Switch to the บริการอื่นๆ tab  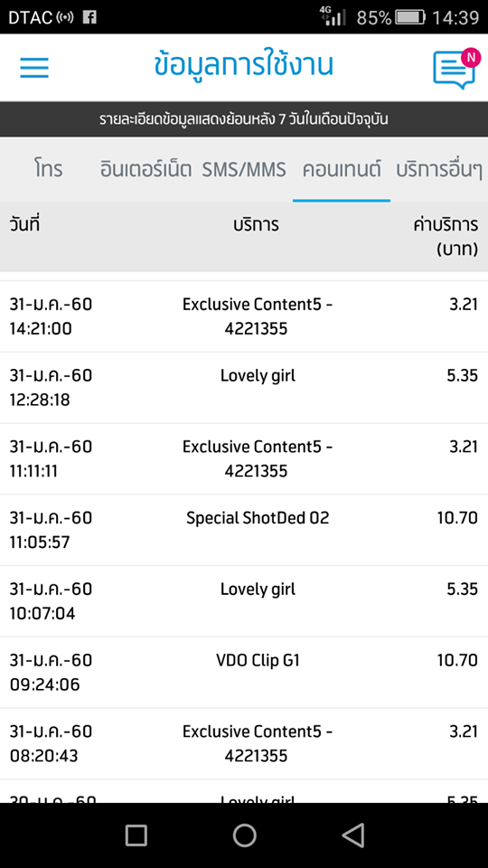click(x=439, y=169)
